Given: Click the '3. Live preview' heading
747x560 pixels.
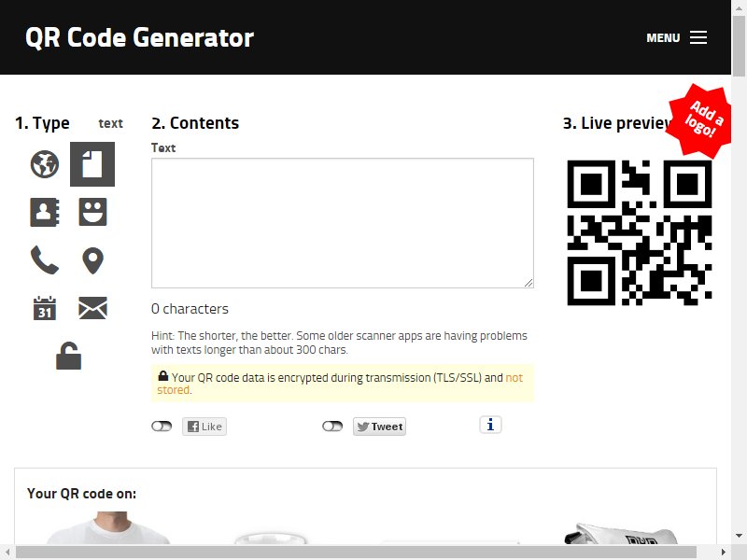Looking at the screenshot, I should [617, 123].
